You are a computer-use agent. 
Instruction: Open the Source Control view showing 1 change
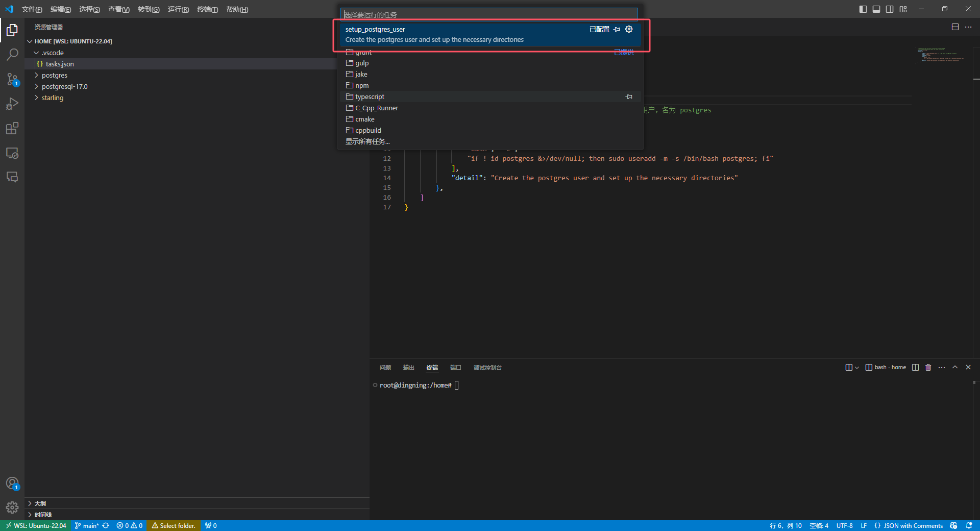[12, 80]
